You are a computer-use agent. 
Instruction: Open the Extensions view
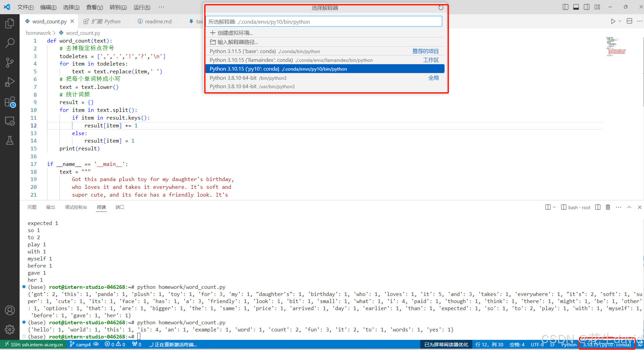click(x=10, y=102)
